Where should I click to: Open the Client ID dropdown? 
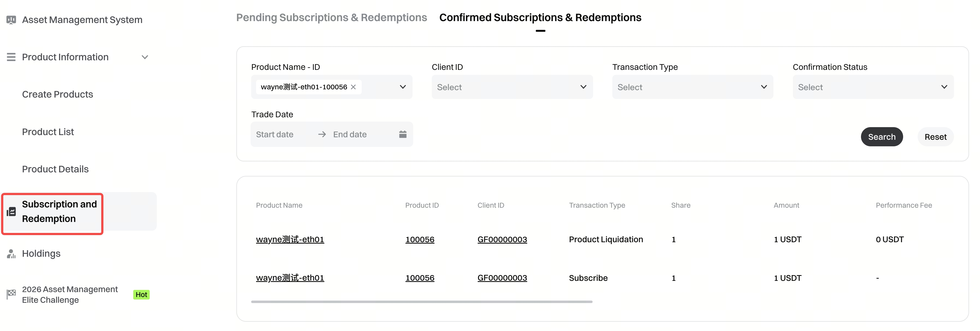coord(512,87)
